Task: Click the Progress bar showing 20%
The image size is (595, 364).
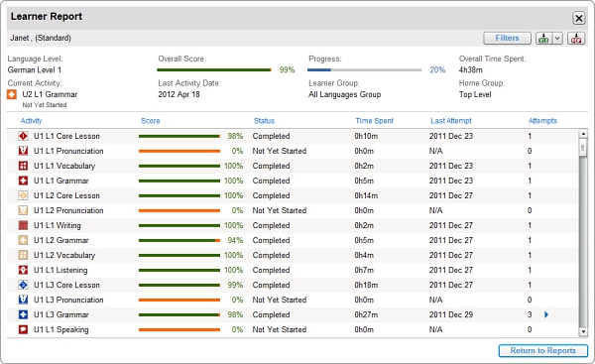Action: [x=364, y=69]
